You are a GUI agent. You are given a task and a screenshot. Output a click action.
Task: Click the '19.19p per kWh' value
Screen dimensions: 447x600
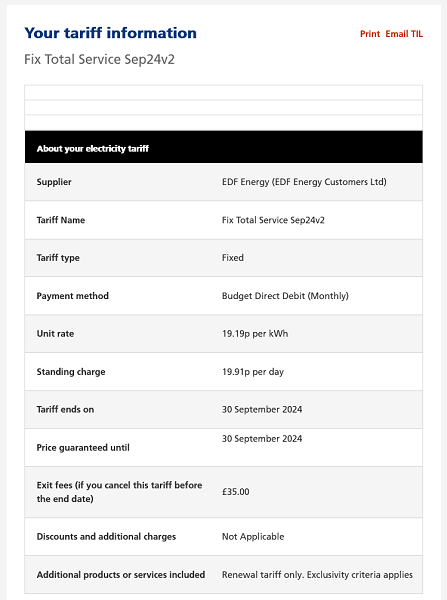pos(255,334)
